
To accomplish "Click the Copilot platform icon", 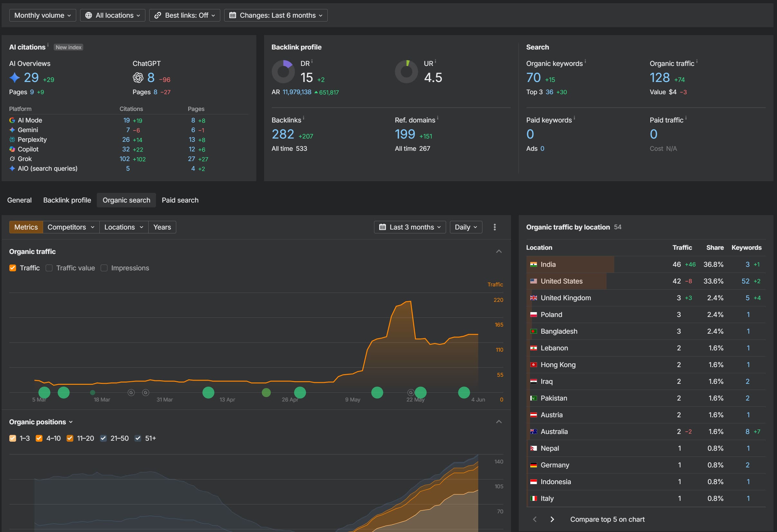I will 12,149.
